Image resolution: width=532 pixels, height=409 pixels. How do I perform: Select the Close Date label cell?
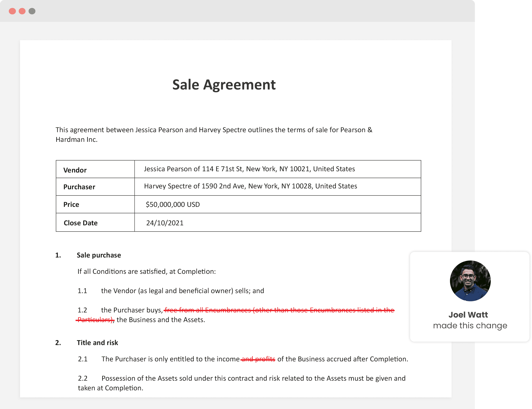[x=95, y=223]
